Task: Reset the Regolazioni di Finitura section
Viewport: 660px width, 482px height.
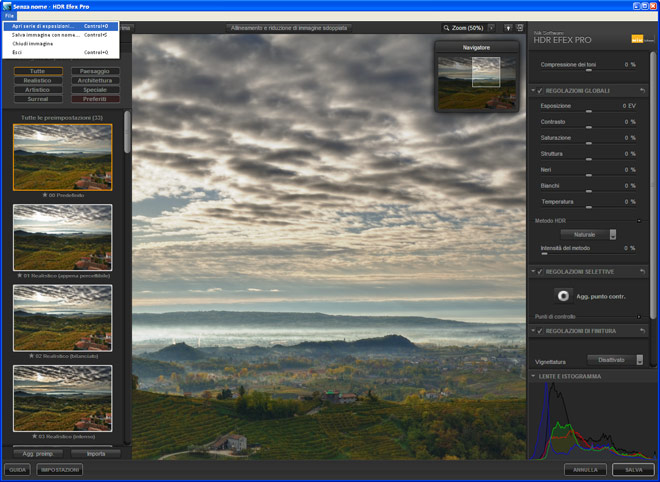Action: click(642, 331)
